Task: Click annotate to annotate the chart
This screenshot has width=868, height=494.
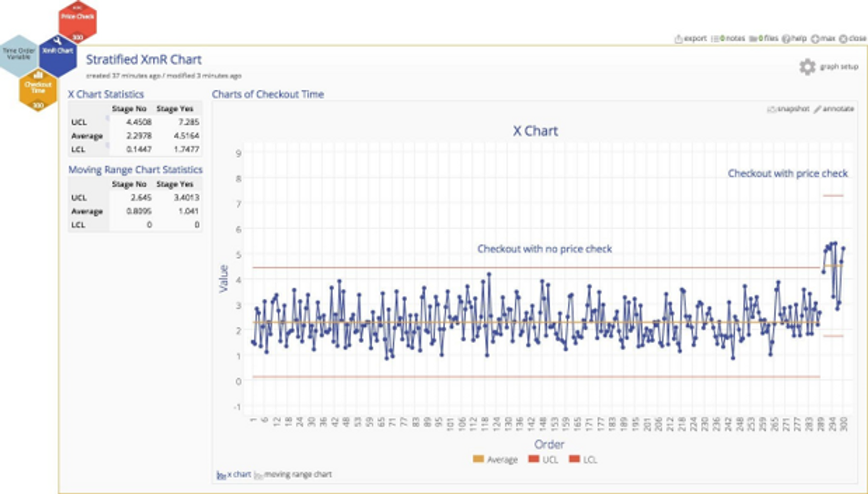Action: (x=834, y=109)
